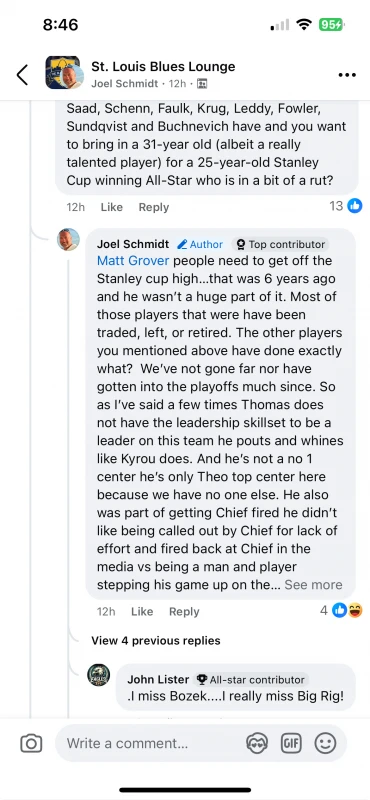Like the top comment about Stanley Cup
370x800 pixels.
click(x=111, y=207)
